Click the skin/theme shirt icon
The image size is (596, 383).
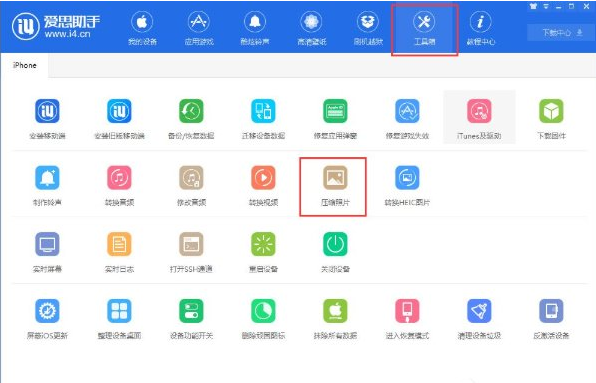click(x=534, y=6)
